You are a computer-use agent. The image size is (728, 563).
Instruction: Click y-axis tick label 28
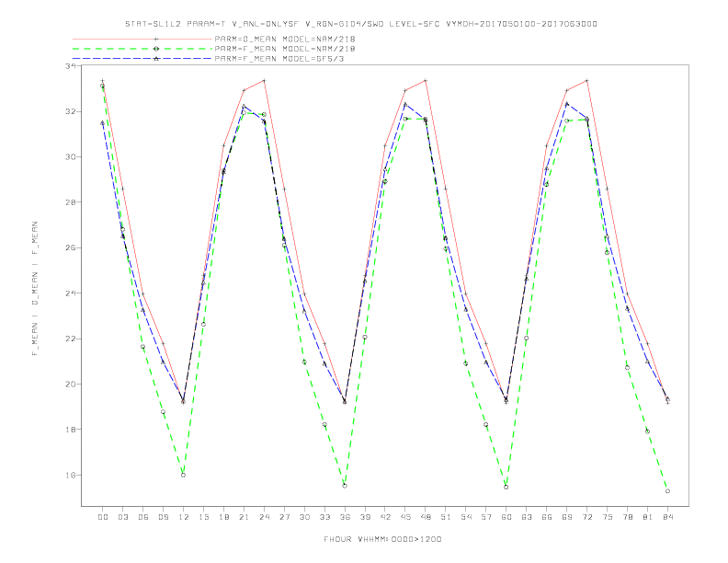click(71, 202)
